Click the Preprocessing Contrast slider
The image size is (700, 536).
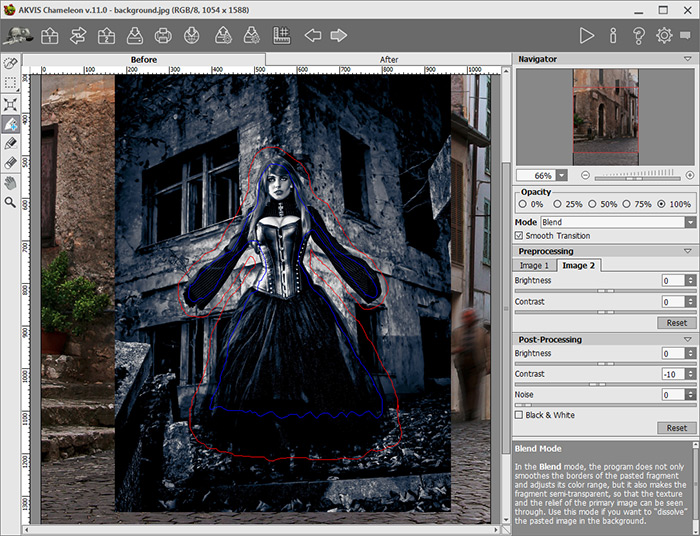tap(605, 312)
